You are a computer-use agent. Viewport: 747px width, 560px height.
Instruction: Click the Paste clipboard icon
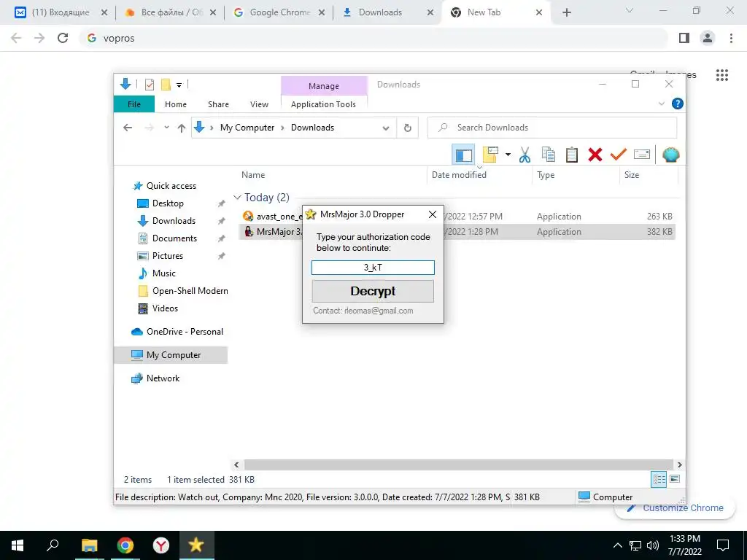pyautogui.click(x=572, y=155)
